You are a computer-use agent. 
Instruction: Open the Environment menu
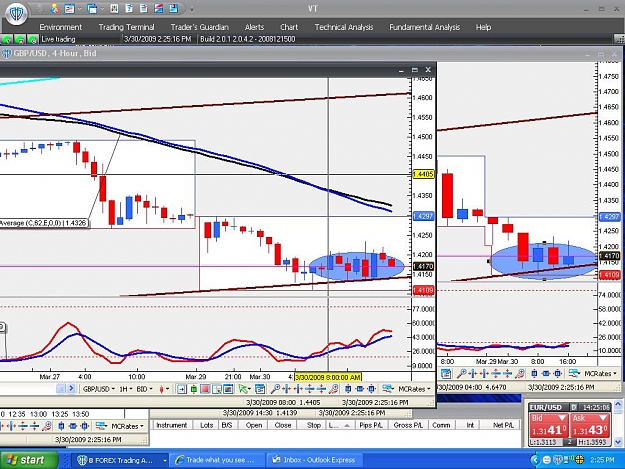(x=61, y=27)
